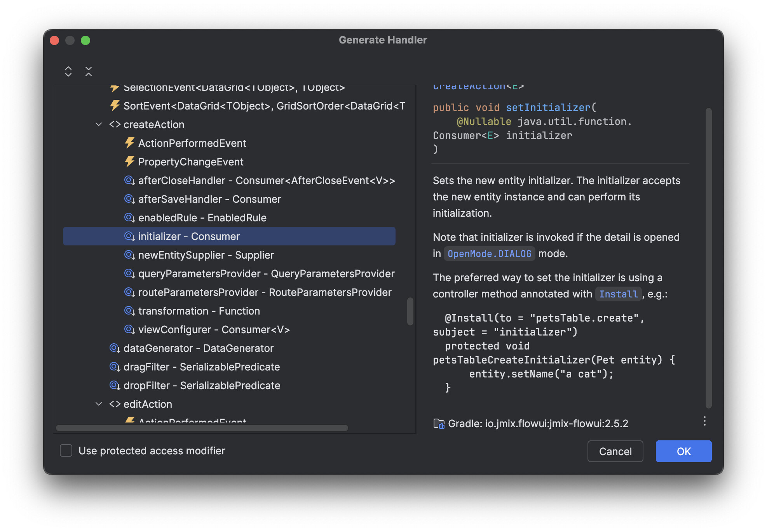Select the PropertyChangeEvent handler
Image resolution: width=767 pixels, height=532 pixels.
click(x=229, y=162)
